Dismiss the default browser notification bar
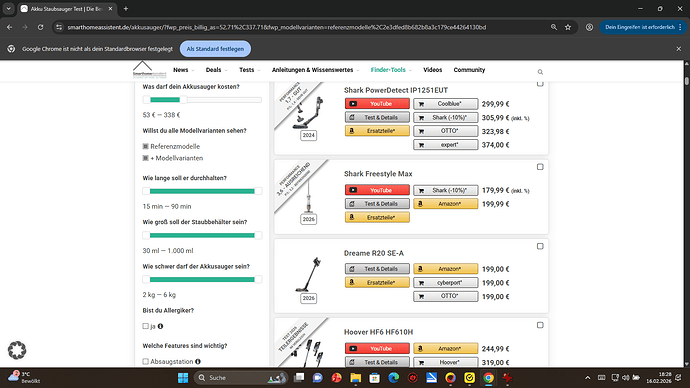The image size is (690, 388). [x=679, y=49]
